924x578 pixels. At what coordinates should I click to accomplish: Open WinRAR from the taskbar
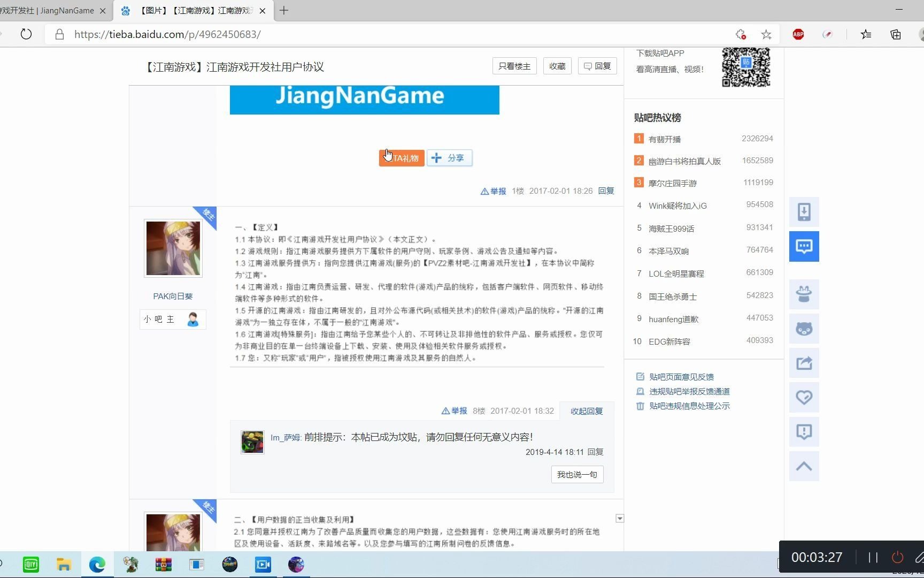tap(164, 565)
